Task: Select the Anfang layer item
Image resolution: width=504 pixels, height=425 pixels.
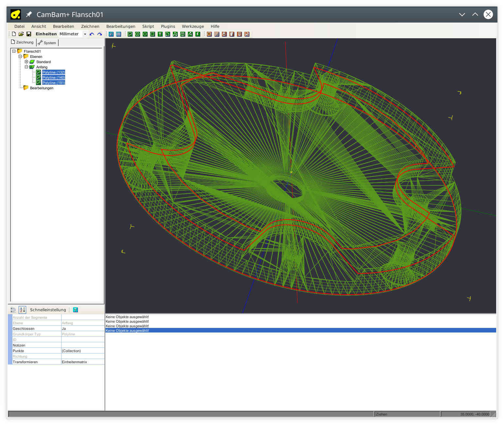Action: point(42,67)
